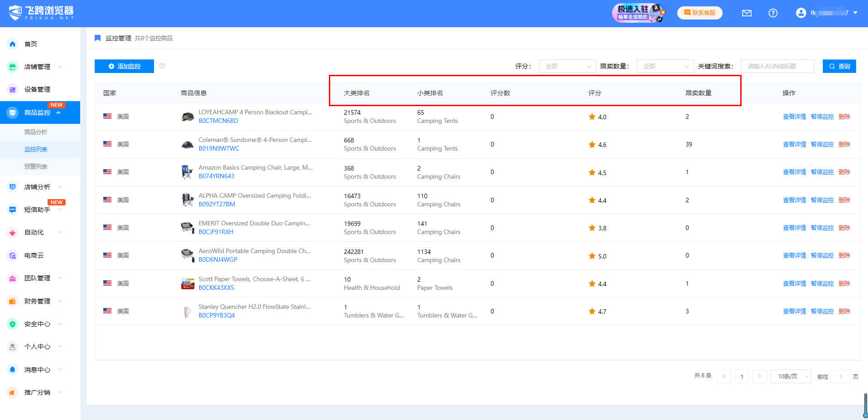Focus the ASIN keyword search field
The width and height of the screenshot is (868, 420).
click(x=777, y=66)
